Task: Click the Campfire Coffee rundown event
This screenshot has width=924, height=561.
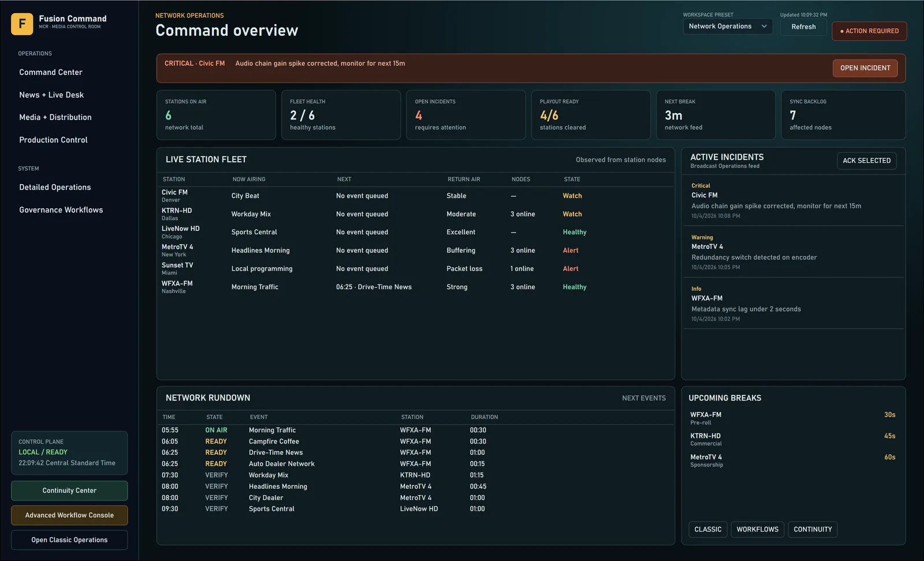Action: pos(416,442)
